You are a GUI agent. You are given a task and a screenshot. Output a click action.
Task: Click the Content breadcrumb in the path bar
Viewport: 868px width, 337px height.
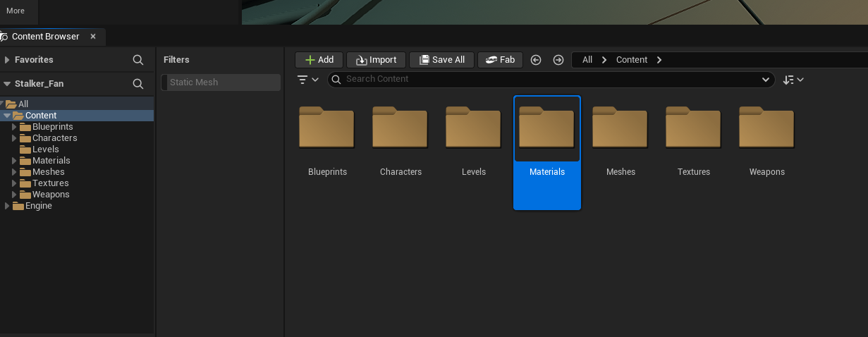coord(632,60)
